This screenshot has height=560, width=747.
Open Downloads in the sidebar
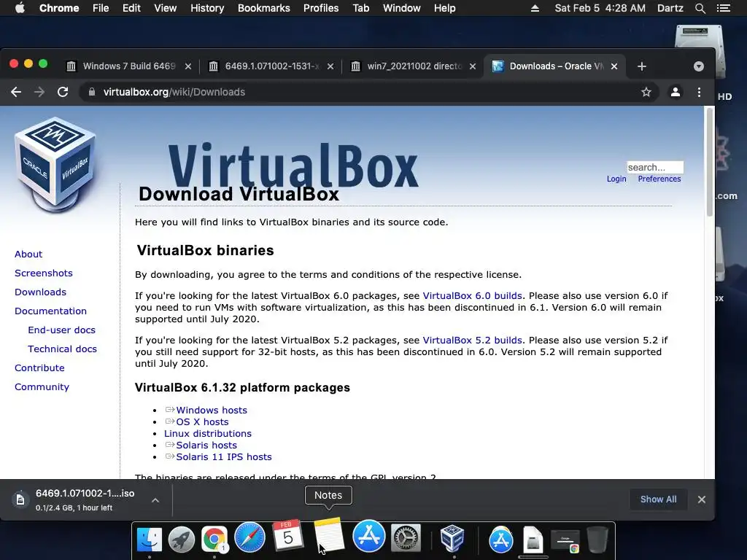tap(41, 292)
